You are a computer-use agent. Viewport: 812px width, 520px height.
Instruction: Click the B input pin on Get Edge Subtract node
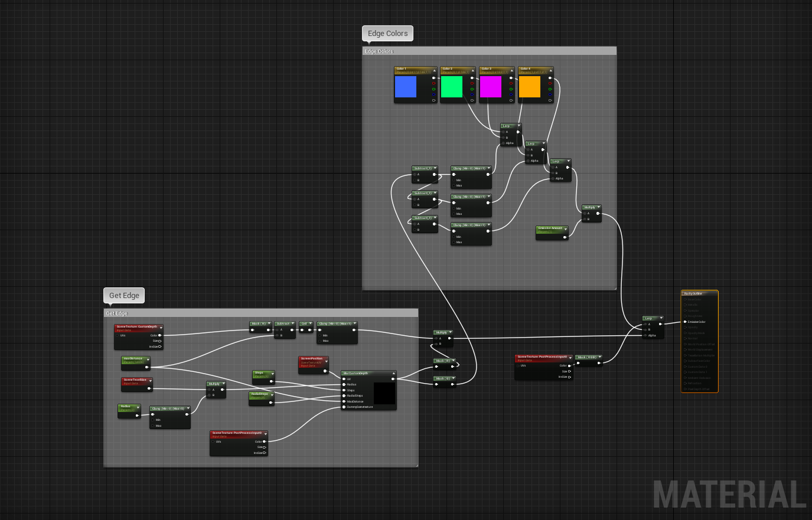pyautogui.click(x=277, y=335)
